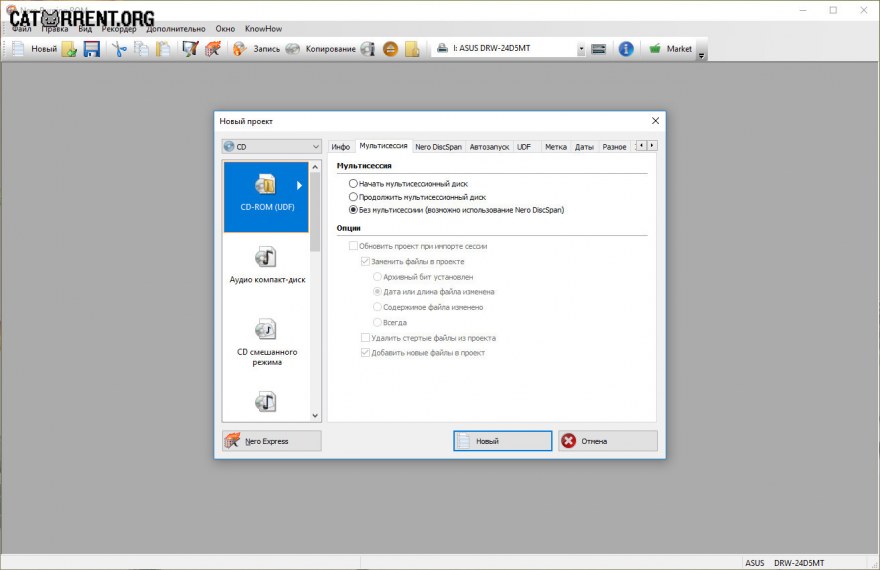Open the Дополнительно menu
Viewport: 880px width, 570px height.
(176, 29)
